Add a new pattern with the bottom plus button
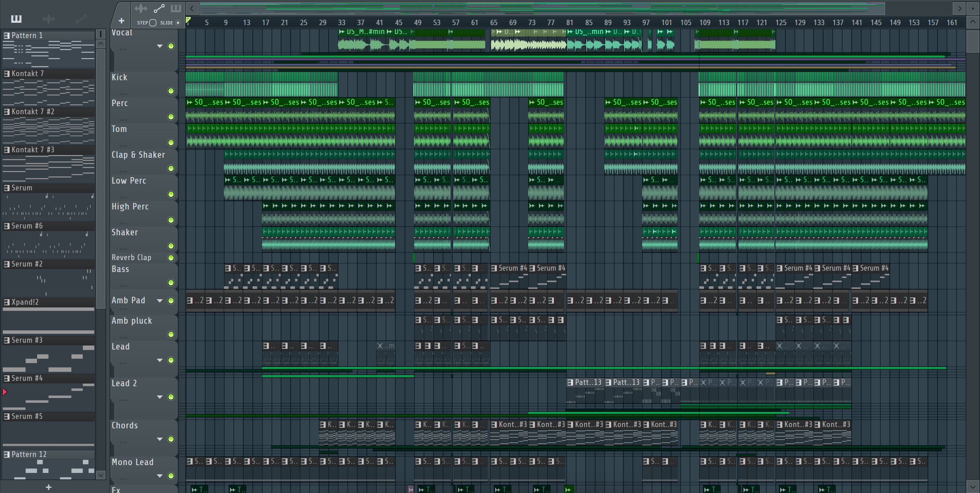Viewport: 980px width, 493px height. [48, 487]
